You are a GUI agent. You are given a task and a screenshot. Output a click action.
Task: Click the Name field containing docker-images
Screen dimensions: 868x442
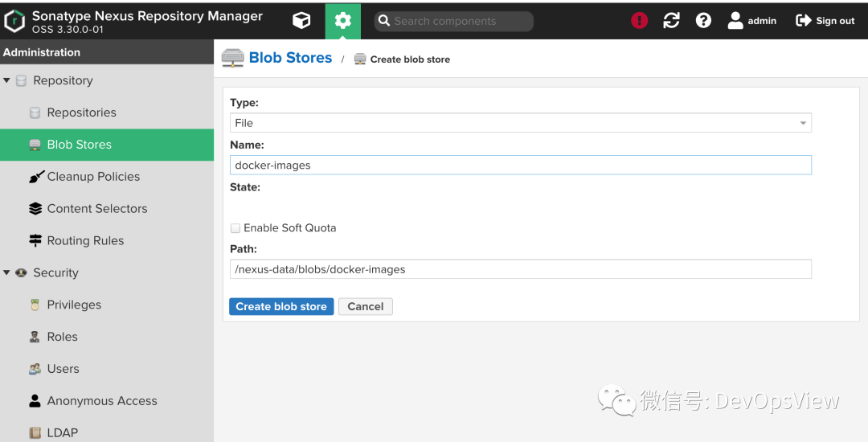click(x=520, y=165)
